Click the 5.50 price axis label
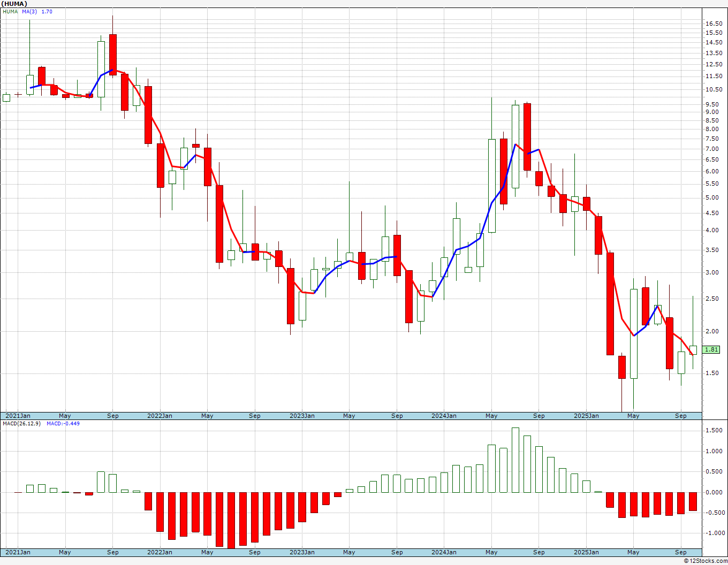This screenshot has height=565, width=728. click(712, 184)
